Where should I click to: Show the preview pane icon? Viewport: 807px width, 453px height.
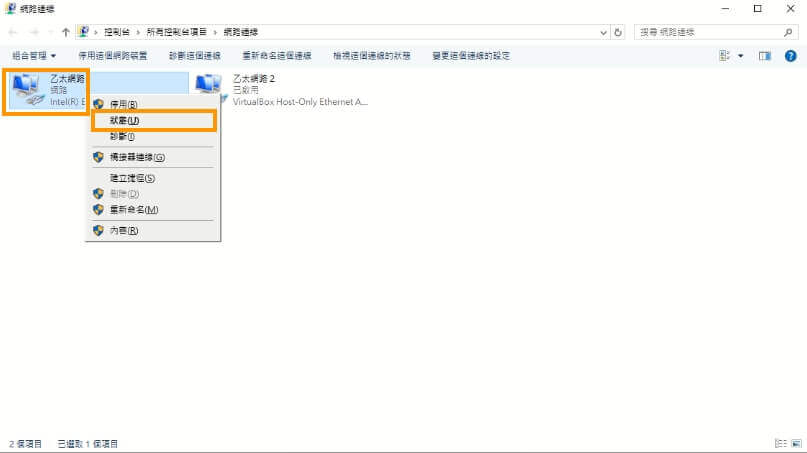[x=765, y=56]
